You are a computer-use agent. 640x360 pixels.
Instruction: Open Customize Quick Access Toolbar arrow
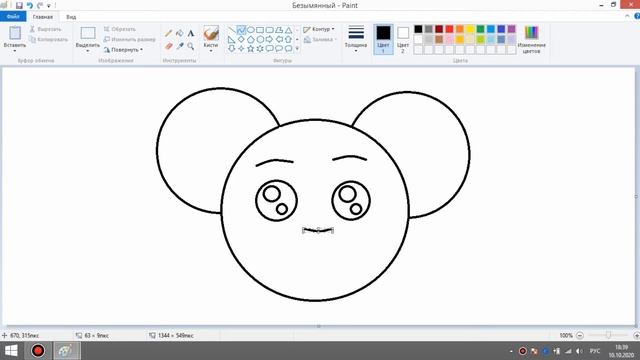pyautogui.click(x=49, y=6)
